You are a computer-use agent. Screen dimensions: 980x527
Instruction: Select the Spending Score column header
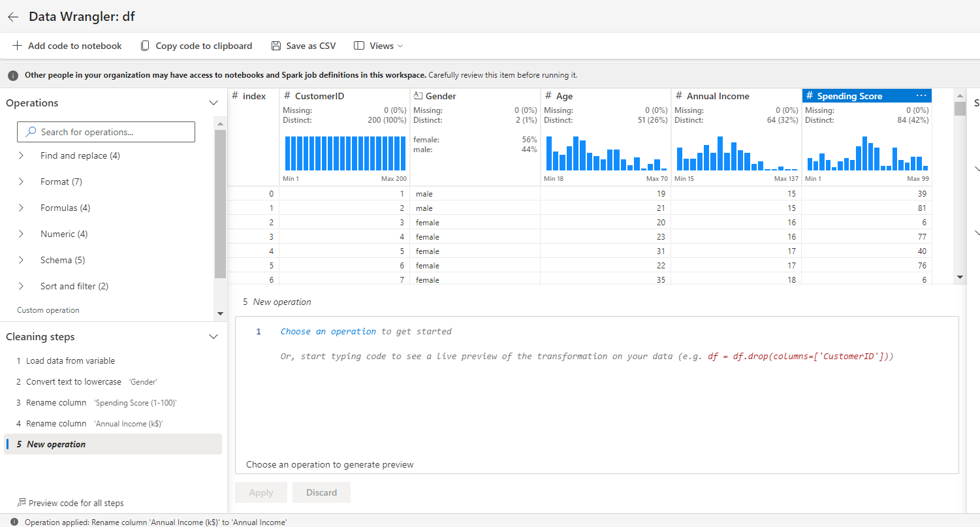(x=867, y=96)
